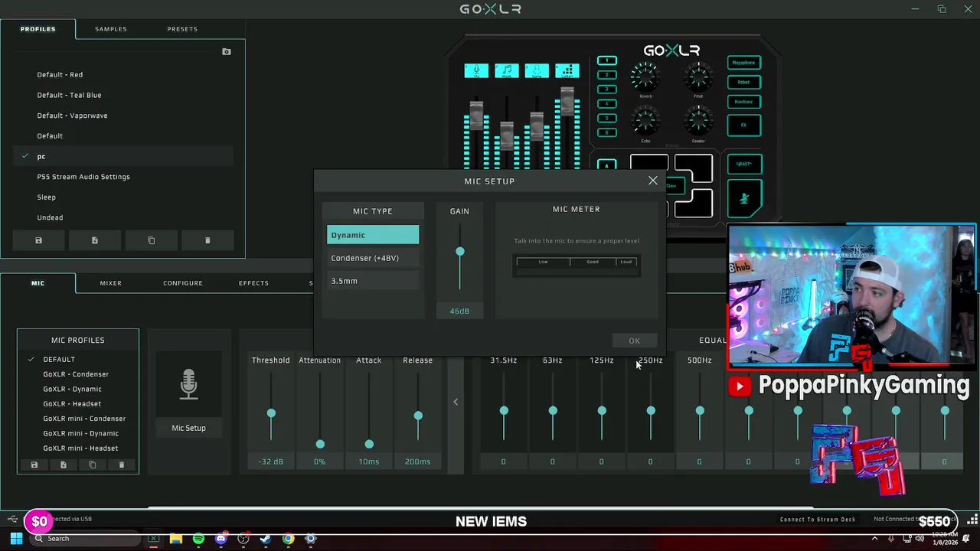The image size is (980, 551).
Task: Toggle the FX button on the GoXLR
Action: tap(744, 125)
